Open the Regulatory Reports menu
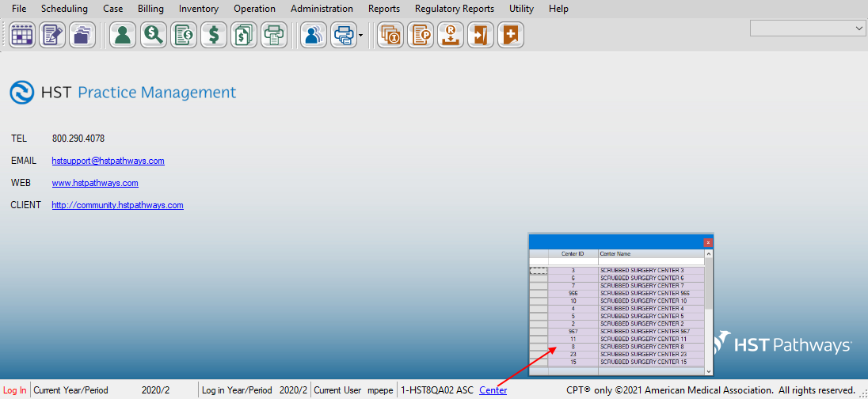Image resolution: width=868 pixels, height=399 pixels. (x=454, y=9)
